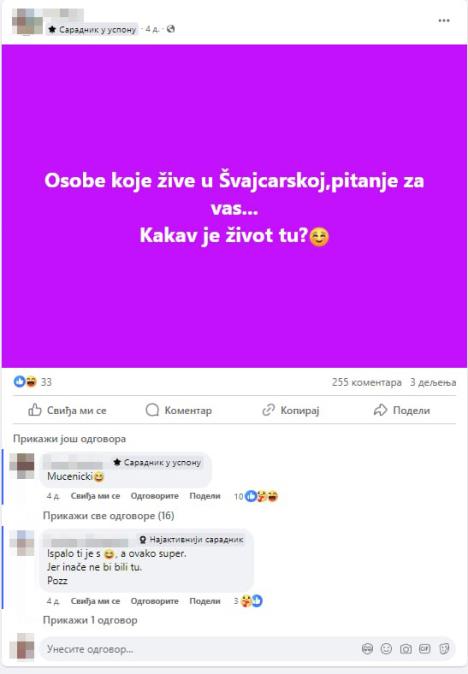View the post's like and haha reactions

click(x=33, y=382)
